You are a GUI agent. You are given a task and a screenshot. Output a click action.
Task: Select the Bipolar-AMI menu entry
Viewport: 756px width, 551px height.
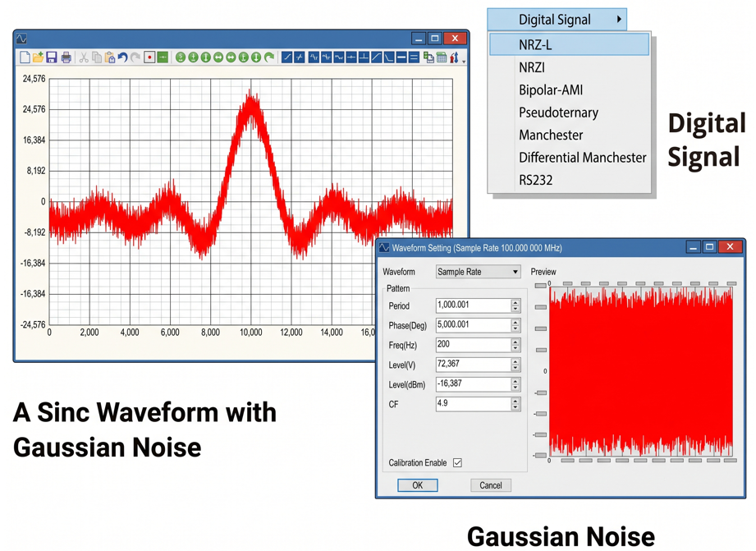click(x=569, y=90)
